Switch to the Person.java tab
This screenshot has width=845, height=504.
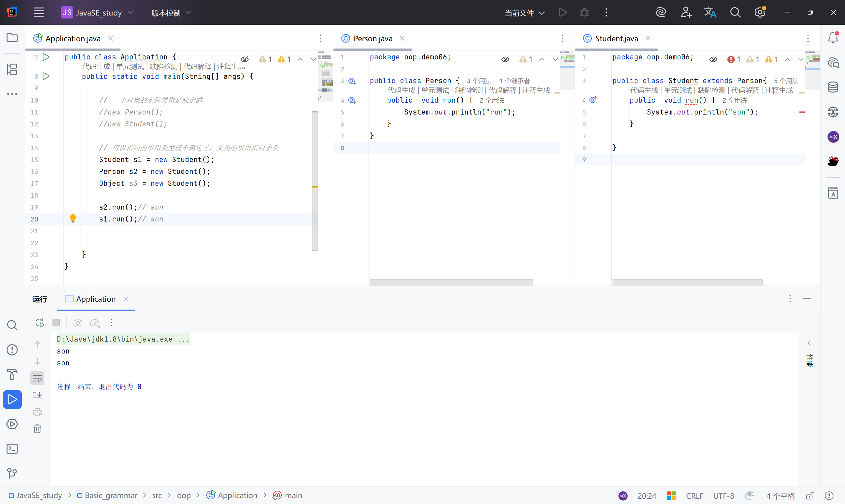point(372,38)
